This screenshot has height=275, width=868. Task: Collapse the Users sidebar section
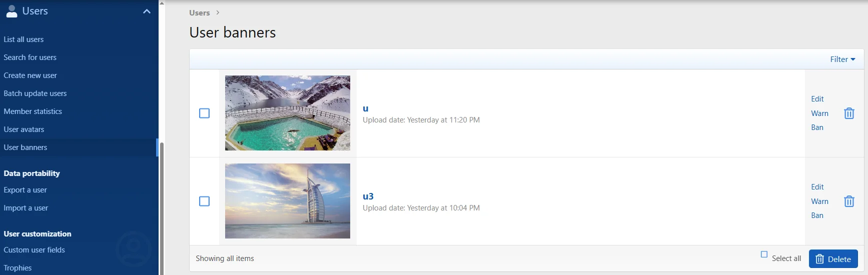point(147,11)
